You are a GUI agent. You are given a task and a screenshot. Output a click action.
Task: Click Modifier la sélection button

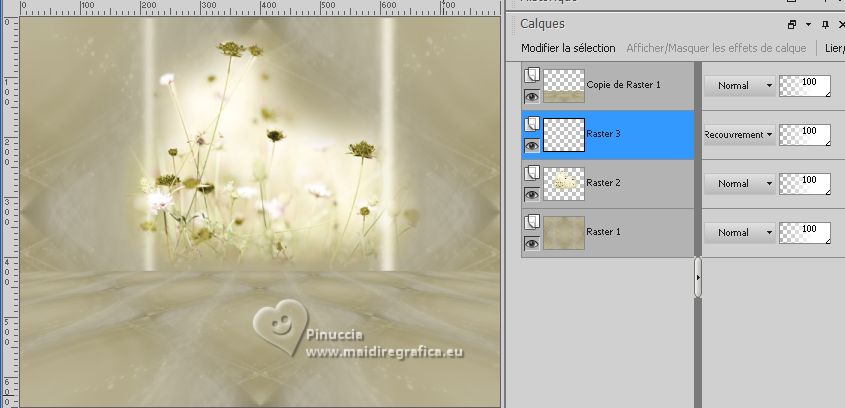coord(568,48)
